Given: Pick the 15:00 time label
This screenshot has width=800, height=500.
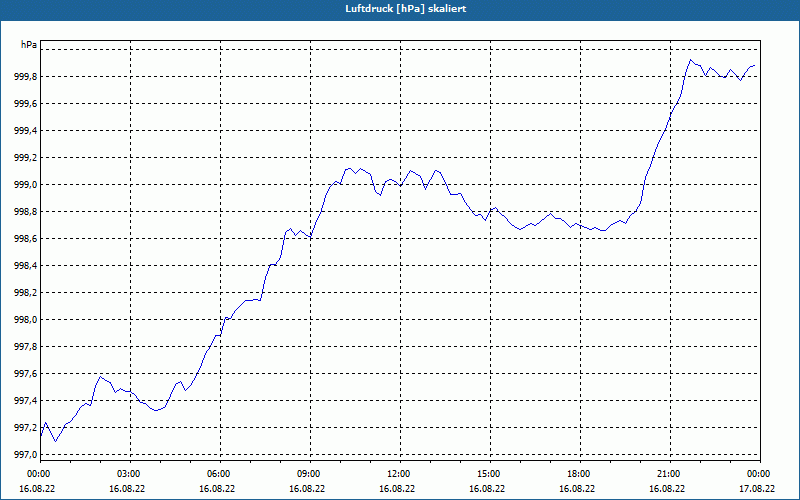Looking at the screenshot, I should (x=490, y=474).
